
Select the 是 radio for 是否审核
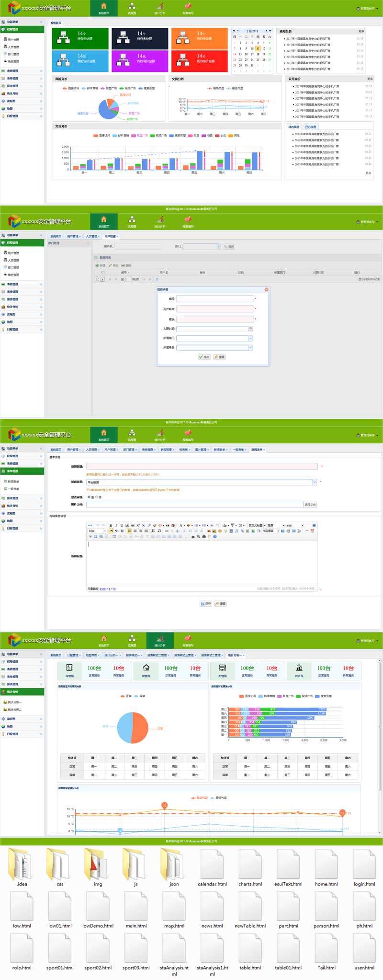[x=89, y=497]
